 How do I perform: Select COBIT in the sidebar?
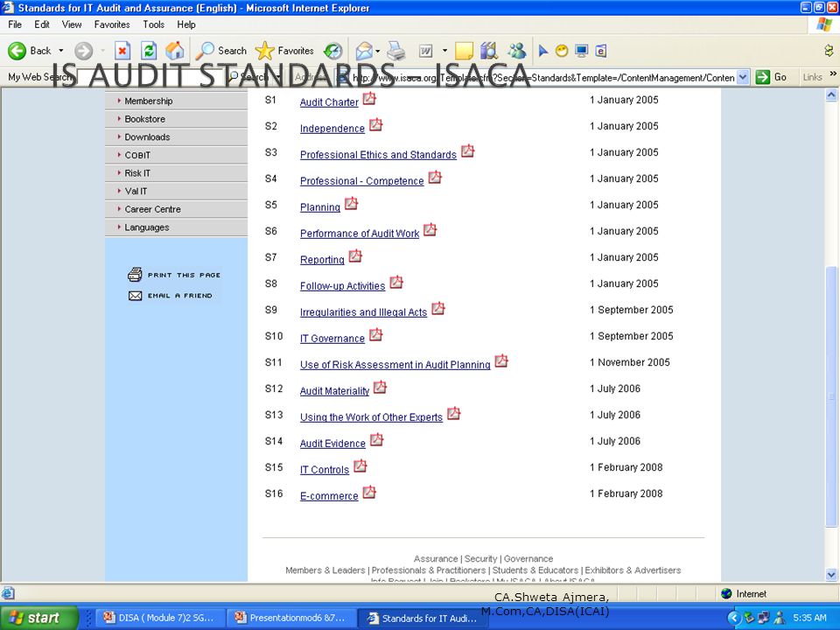pos(176,156)
